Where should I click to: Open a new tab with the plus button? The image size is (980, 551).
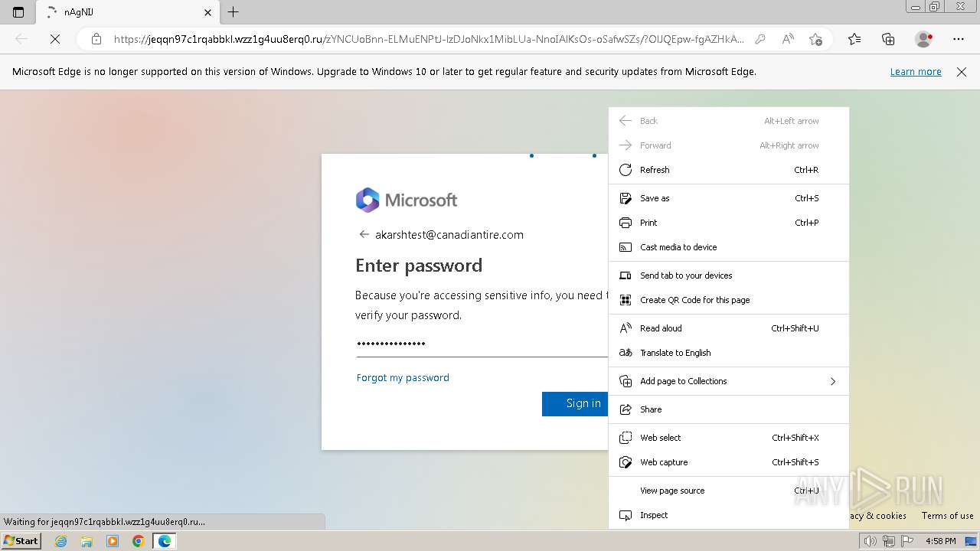pyautogui.click(x=234, y=12)
